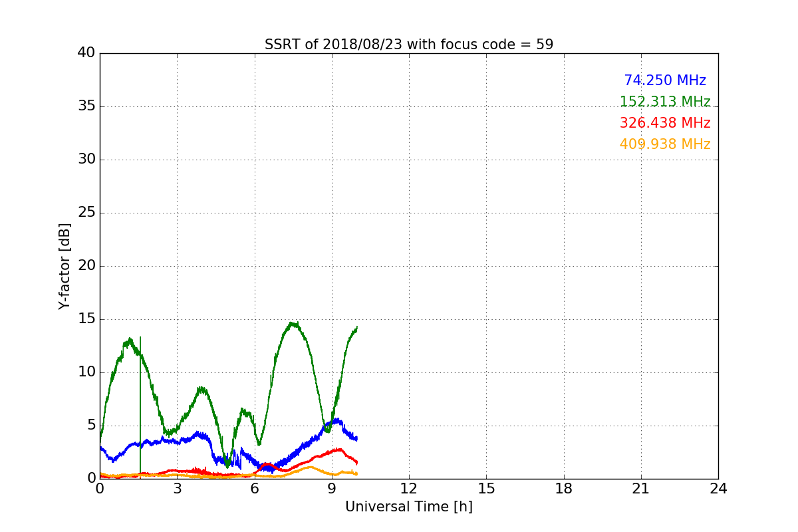The height and width of the screenshot is (532, 798).
Task: Click the "Universal Time [h]" axis label
Action: click(409, 507)
